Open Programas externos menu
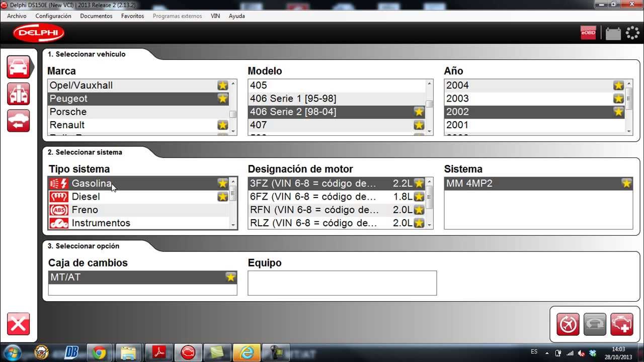Viewport: 644px width, 362px height. [x=178, y=16]
